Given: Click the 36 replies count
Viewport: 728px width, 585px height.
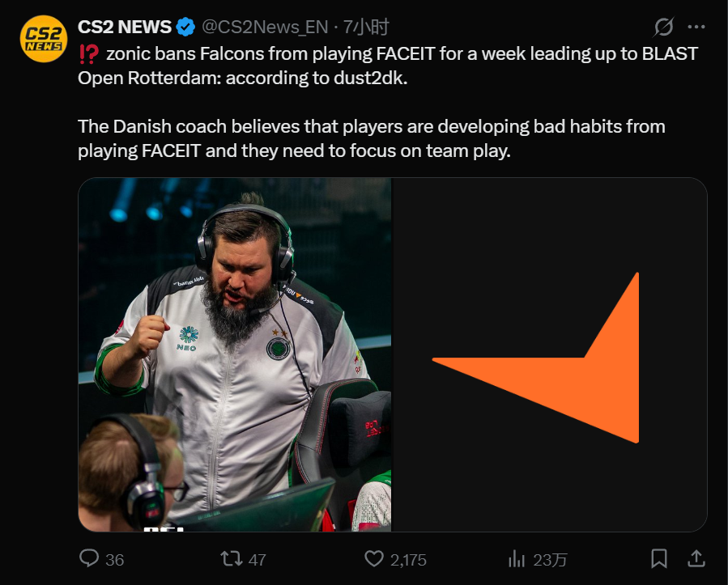Looking at the screenshot, I should 114,560.
